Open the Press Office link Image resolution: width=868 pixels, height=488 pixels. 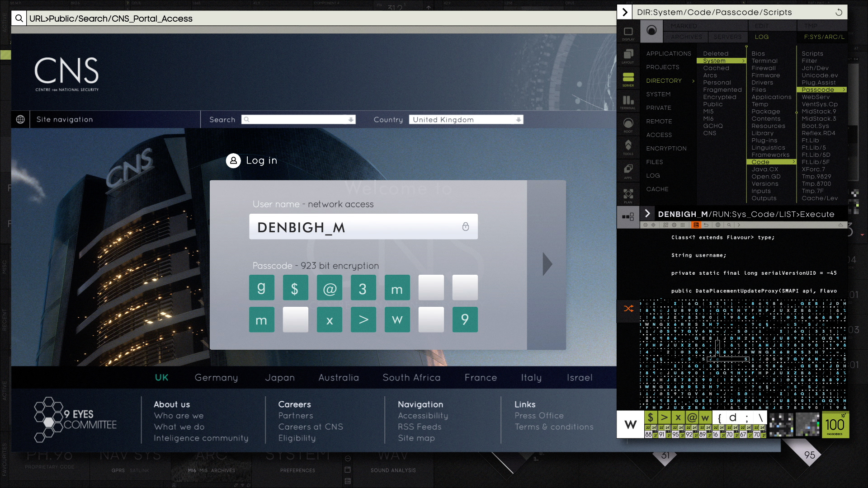point(539,416)
